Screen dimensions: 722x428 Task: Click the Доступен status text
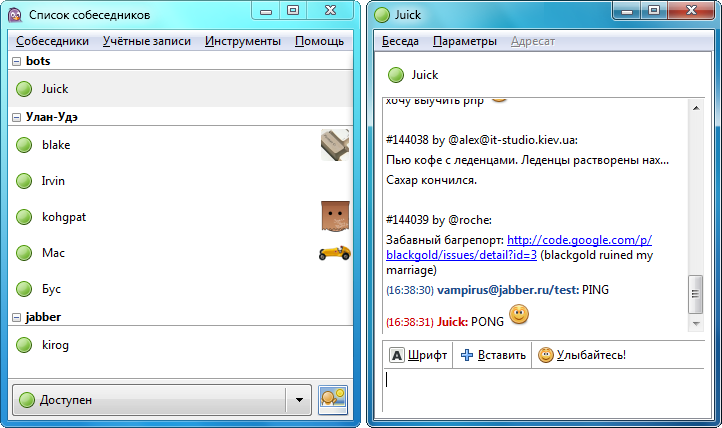pyautogui.click(x=66, y=400)
